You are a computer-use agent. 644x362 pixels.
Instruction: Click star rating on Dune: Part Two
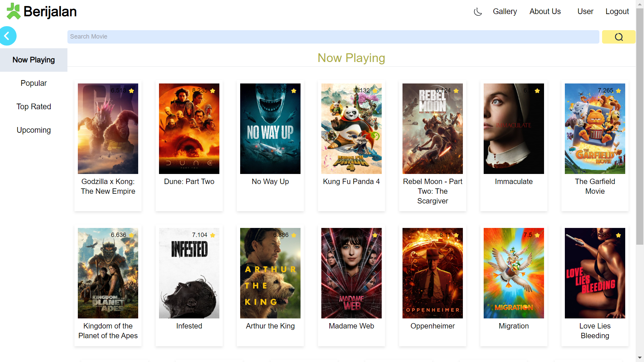[213, 90]
